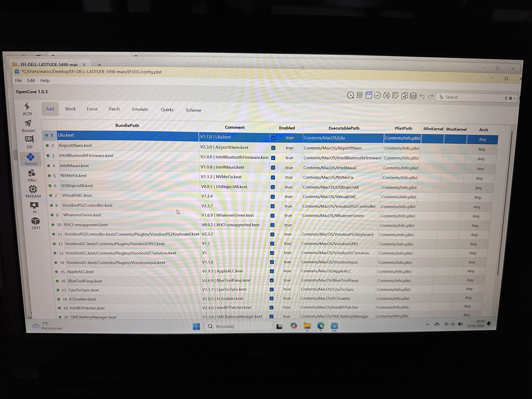532x399 pixels.
Task: Undo the last change via toolbar arrow
Action: click(422, 96)
